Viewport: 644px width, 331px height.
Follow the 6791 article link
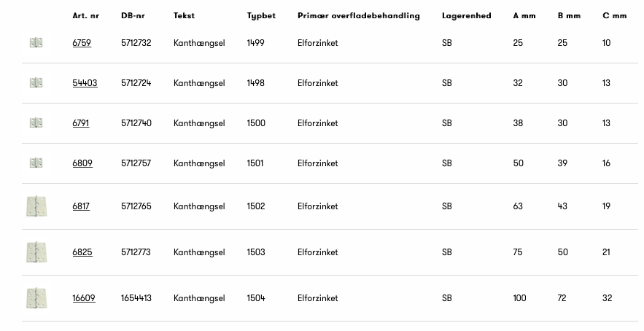(x=81, y=123)
